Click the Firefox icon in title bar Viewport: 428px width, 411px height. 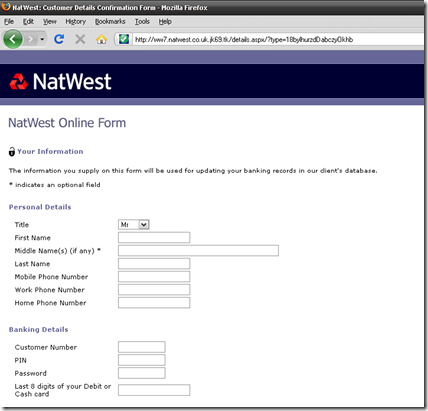(6, 7)
